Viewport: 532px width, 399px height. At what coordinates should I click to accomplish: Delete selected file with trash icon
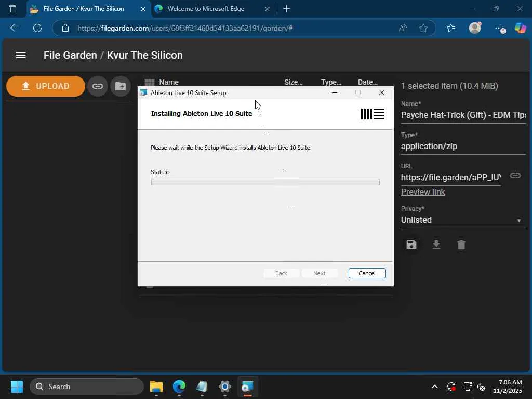coord(461,245)
